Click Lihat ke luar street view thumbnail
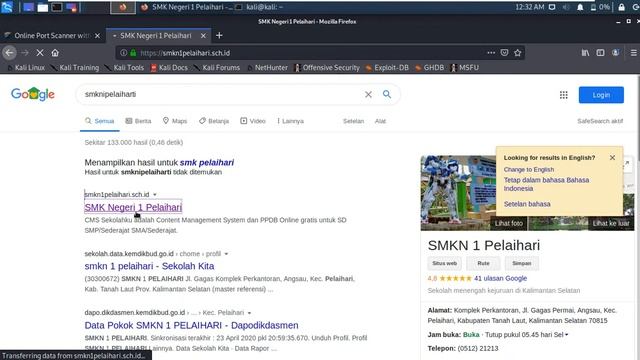This screenshot has width=640, height=360. click(611, 223)
